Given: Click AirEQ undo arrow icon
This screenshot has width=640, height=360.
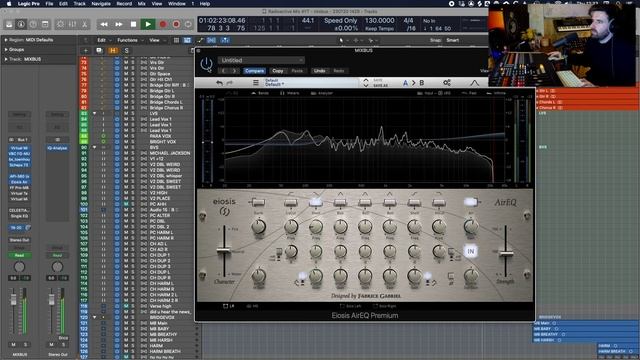Looking at the screenshot, I should [x=219, y=83].
